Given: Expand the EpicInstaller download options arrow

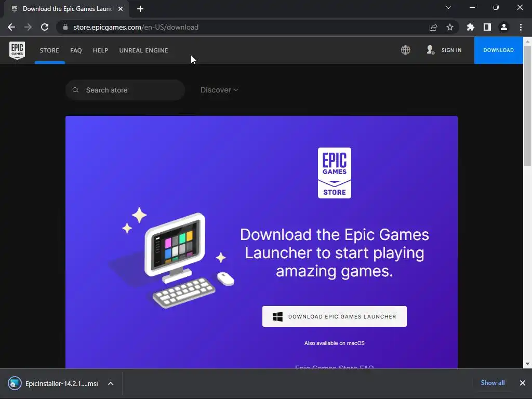Looking at the screenshot, I should [x=111, y=383].
